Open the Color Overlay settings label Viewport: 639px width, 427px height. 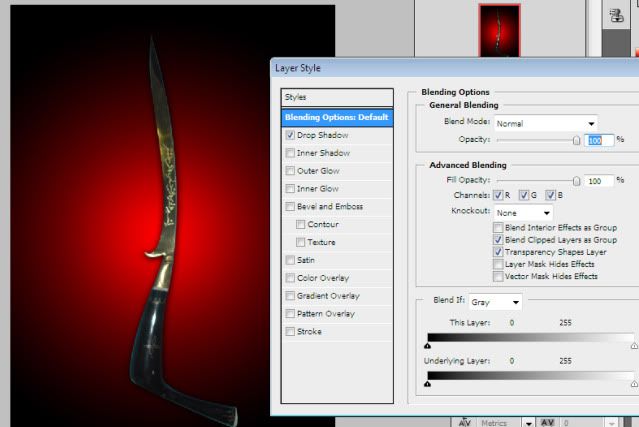pyautogui.click(x=323, y=278)
